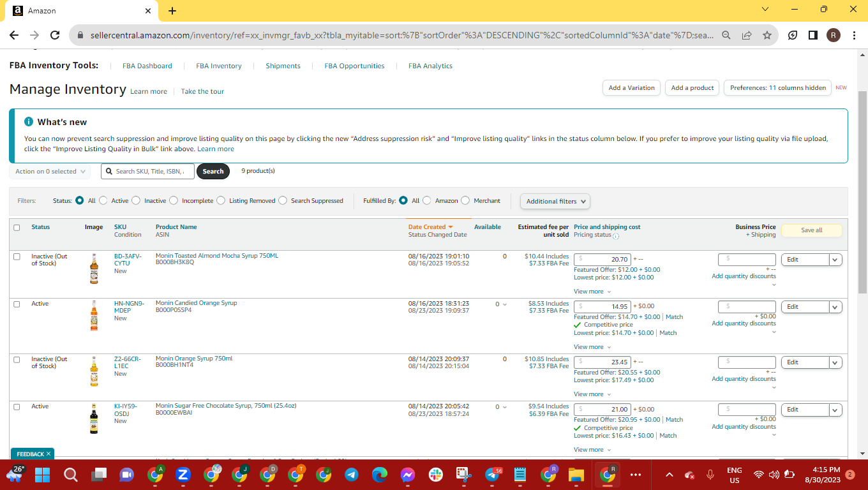Image resolution: width=868 pixels, height=490 pixels.
Task: Open the weather widget on the taskbar
Action: pyautogui.click(x=14, y=473)
